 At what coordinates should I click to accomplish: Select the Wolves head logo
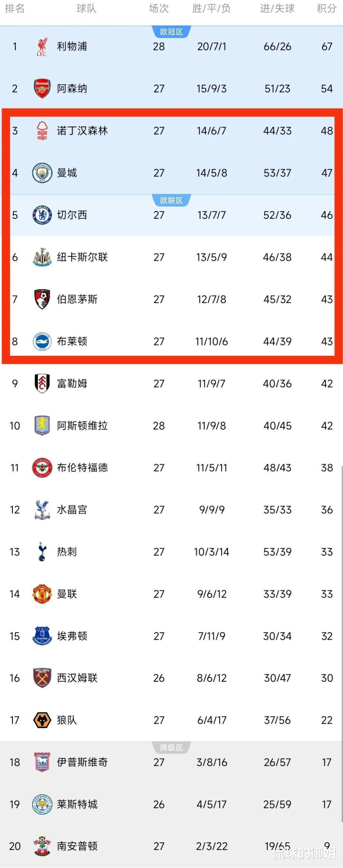(42, 720)
